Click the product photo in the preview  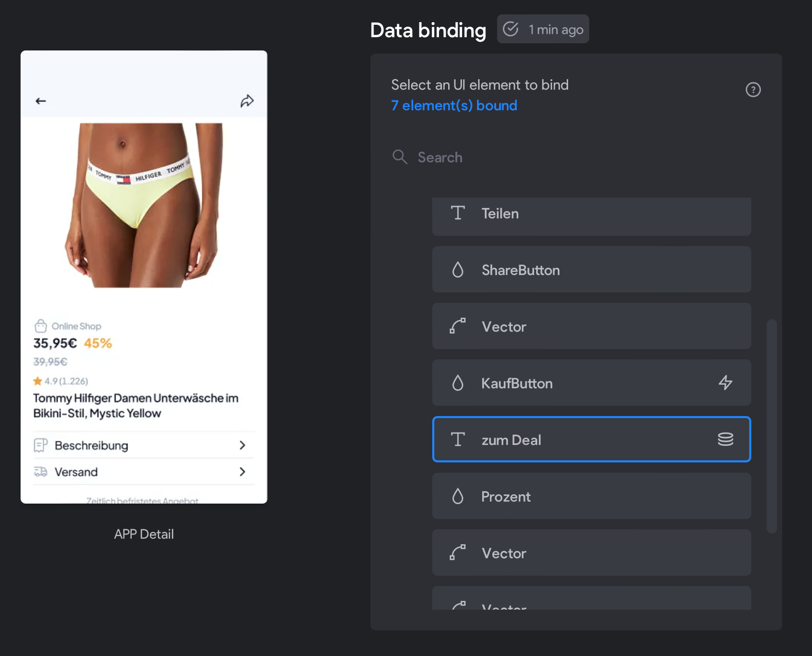tap(144, 205)
